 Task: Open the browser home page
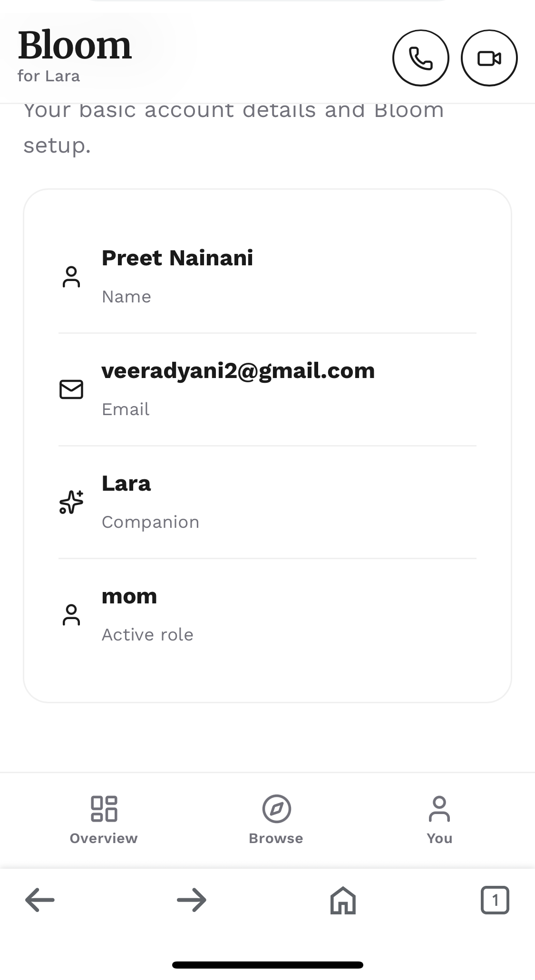[343, 900]
